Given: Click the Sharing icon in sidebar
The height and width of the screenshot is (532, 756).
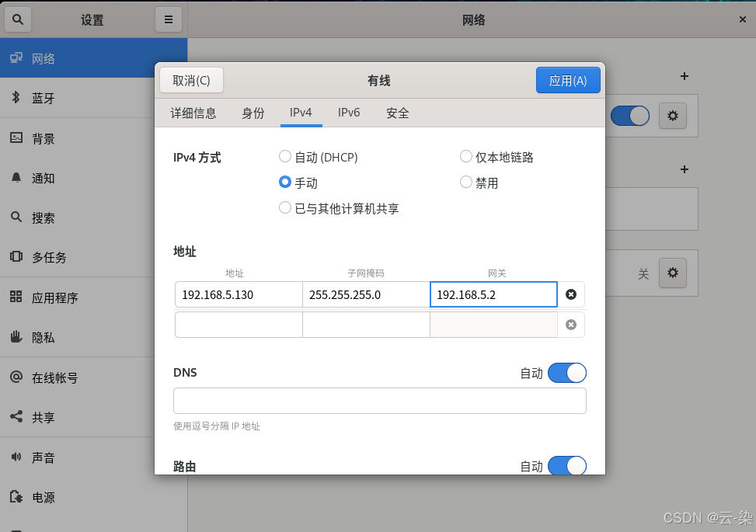Looking at the screenshot, I should [x=16, y=416].
